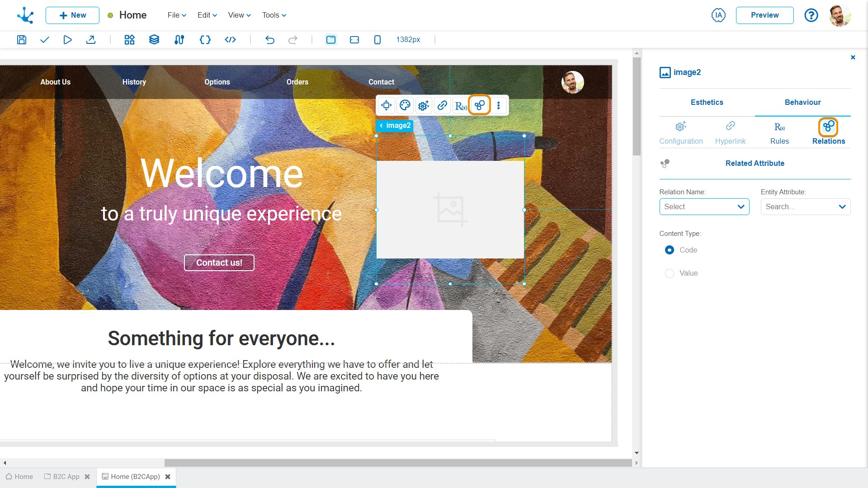The width and height of the screenshot is (868, 488).
Task: Switch to the Behaviour tab
Action: [803, 103]
